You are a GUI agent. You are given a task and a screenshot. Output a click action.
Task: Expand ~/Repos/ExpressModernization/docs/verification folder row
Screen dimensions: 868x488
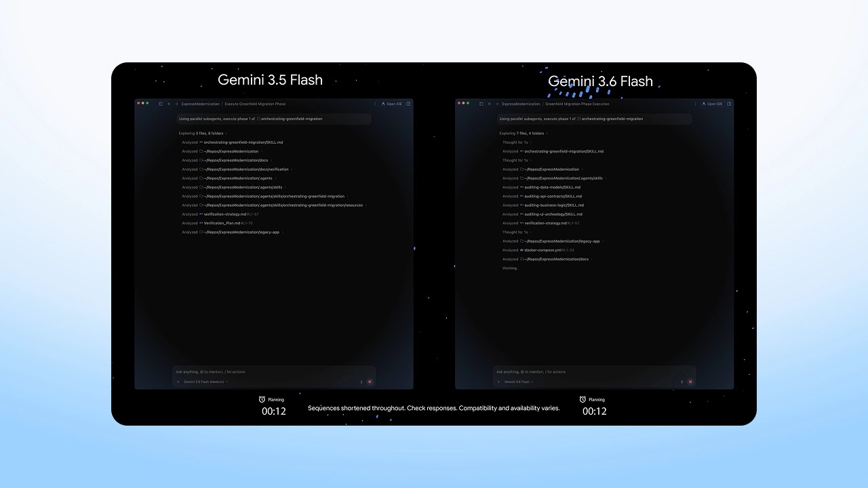pyautogui.click(x=237, y=169)
